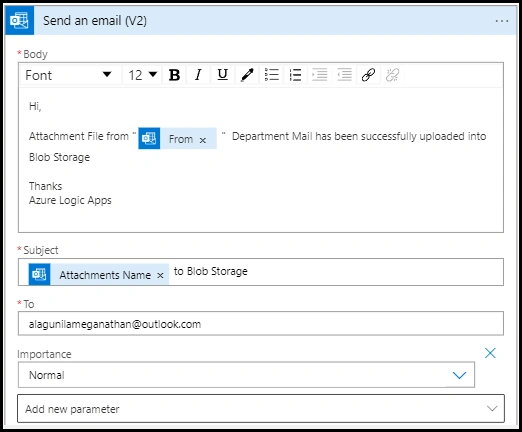Open the text color pen tool
This screenshot has width=522, height=432.
(247, 75)
